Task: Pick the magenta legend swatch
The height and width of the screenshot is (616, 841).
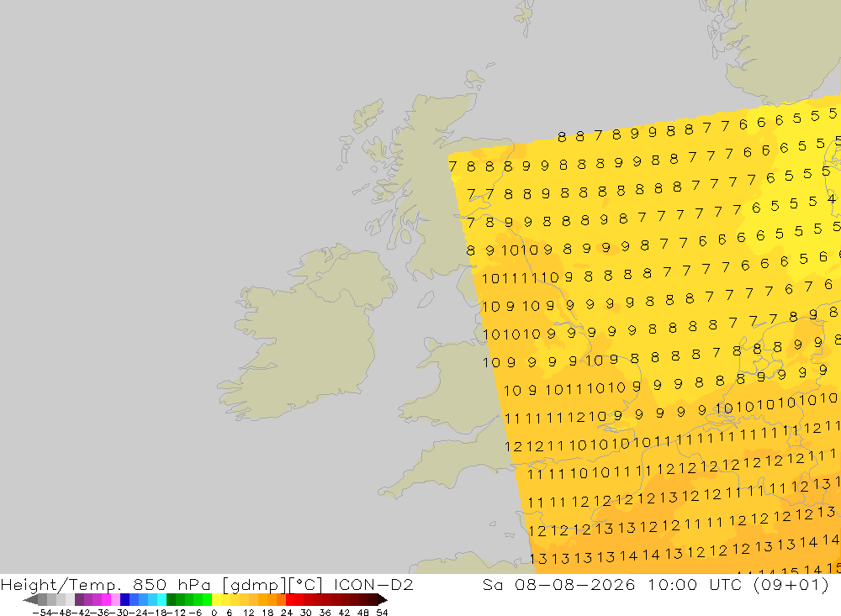Action: [106, 600]
